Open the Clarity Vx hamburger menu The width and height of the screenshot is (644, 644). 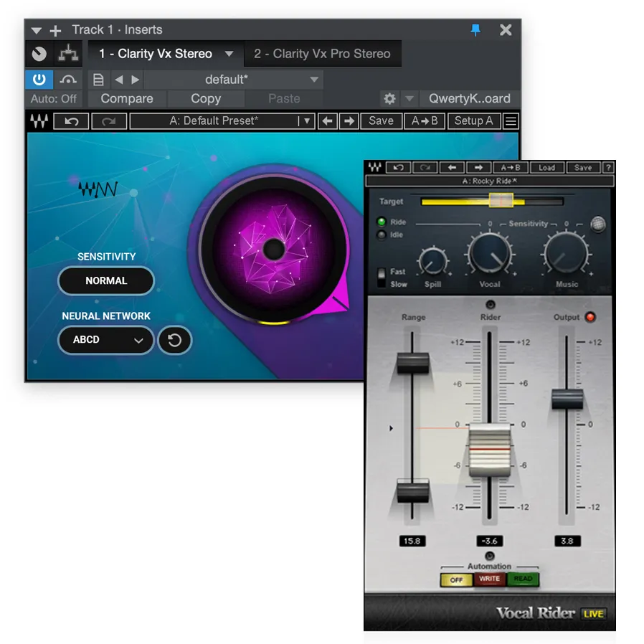(x=511, y=121)
